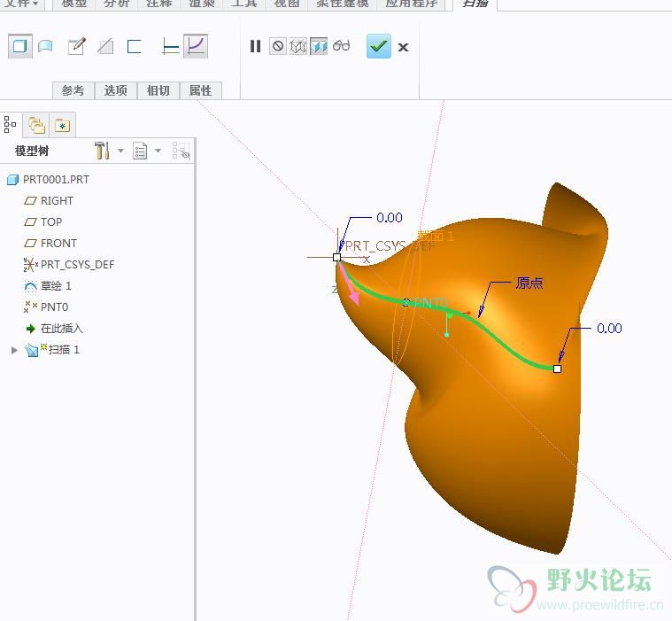Select variable section sweep option

(196, 46)
